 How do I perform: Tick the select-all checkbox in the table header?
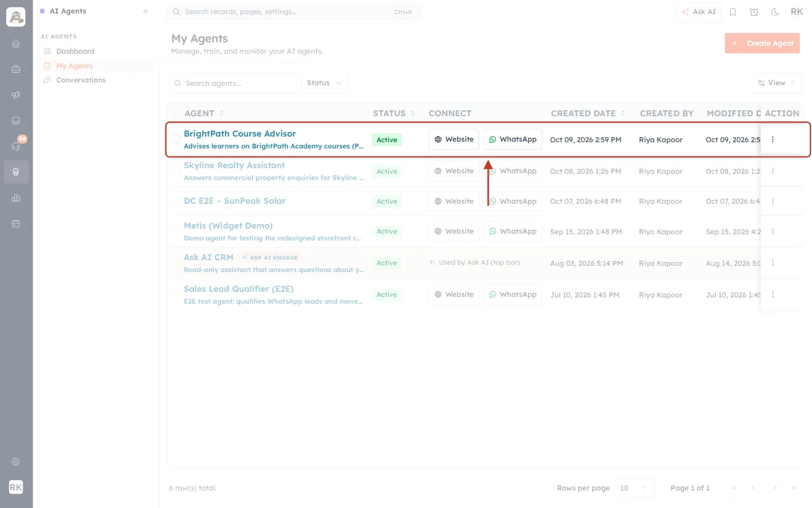tap(175, 113)
